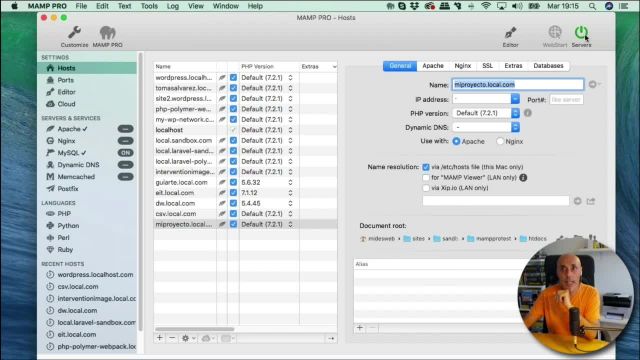Viewport: 640px width, 360px height.
Task: Click the PHP version info icon
Action: click(x=528, y=113)
